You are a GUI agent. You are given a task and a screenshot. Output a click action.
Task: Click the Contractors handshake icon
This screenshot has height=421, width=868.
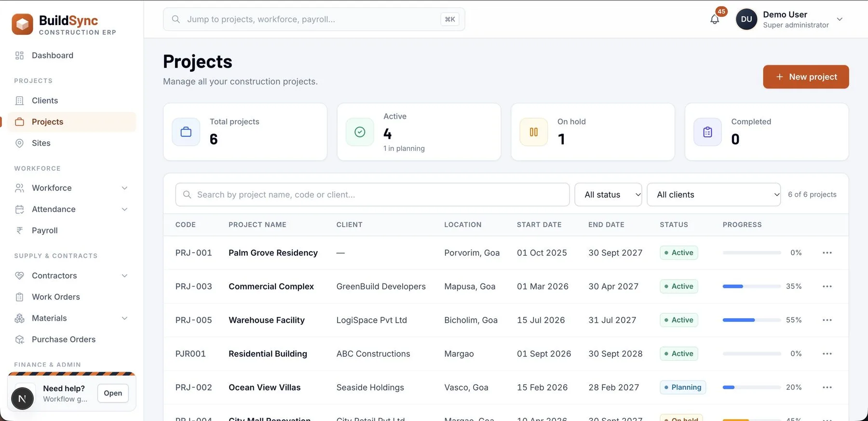(x=19, y=276)
